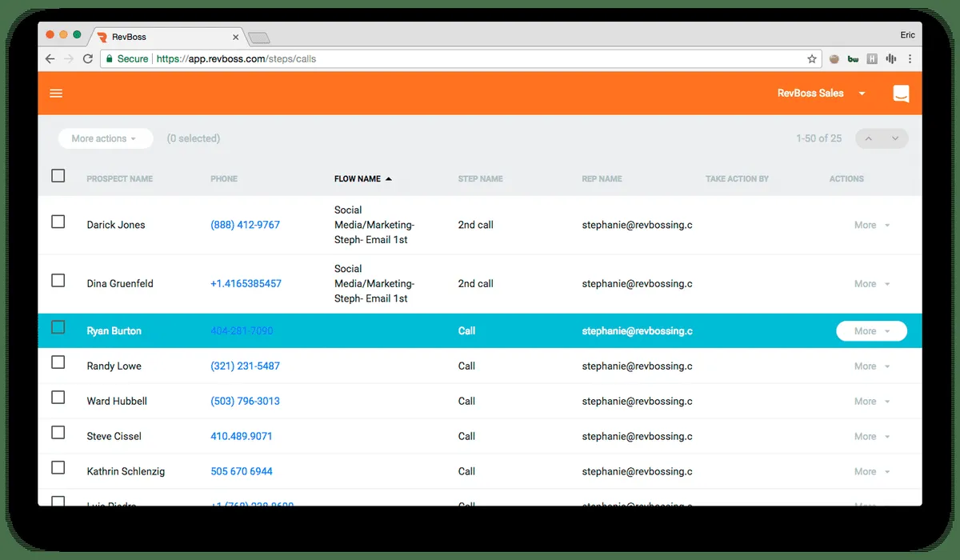
Task: Open the RevBoss Sales account dropdown
Action: click(822, 94)
